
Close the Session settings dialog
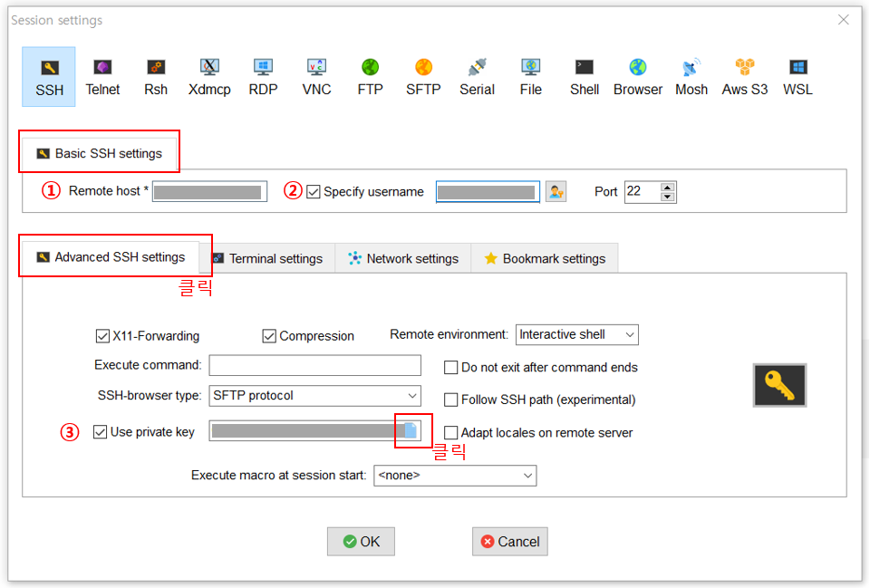(844, 20)
